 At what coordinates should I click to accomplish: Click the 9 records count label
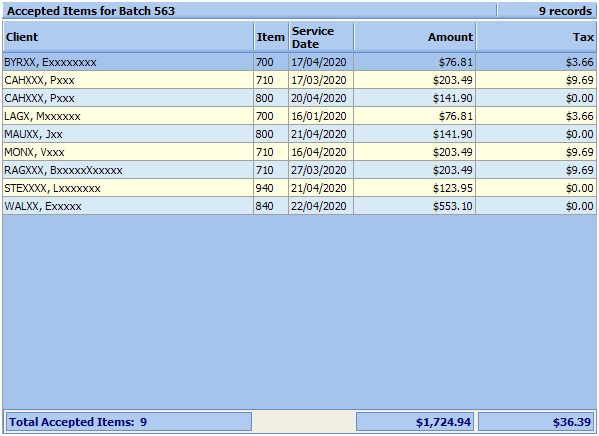tap(565, 11)
